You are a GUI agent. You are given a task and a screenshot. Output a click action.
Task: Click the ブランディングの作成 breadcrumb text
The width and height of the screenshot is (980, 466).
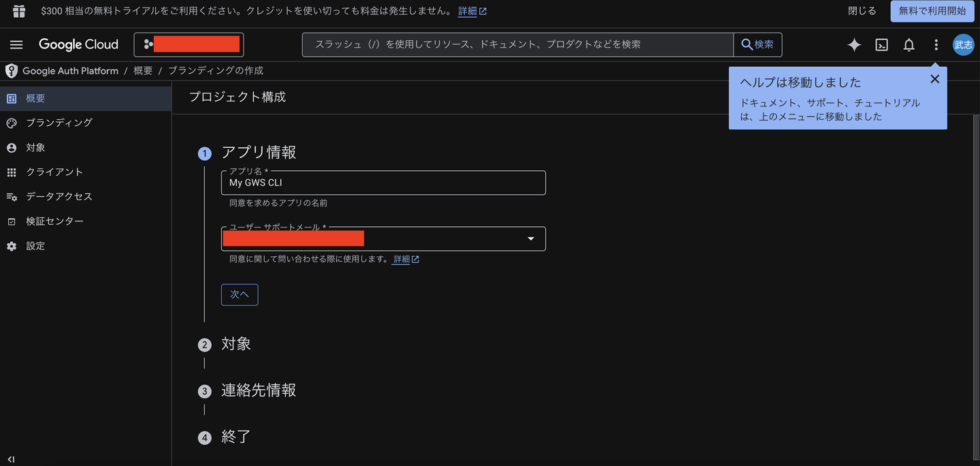tap(216, 71)
